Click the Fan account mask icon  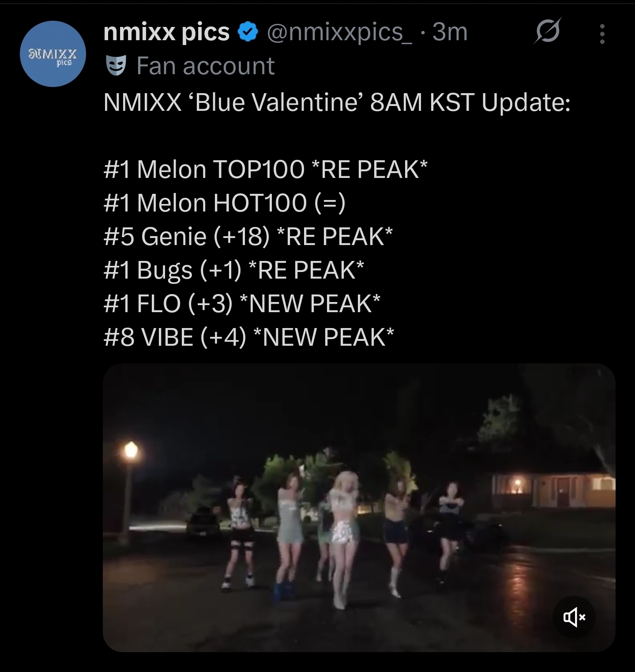pos(116,66)
